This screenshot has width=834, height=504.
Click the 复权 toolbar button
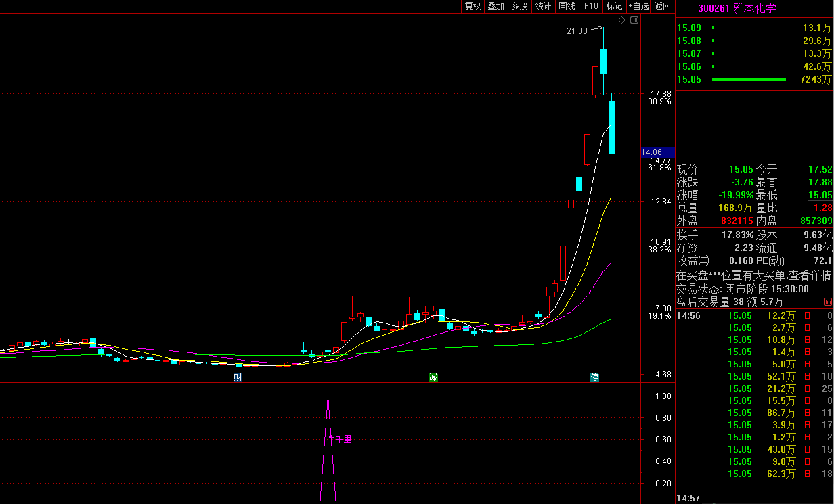point(473,6)
